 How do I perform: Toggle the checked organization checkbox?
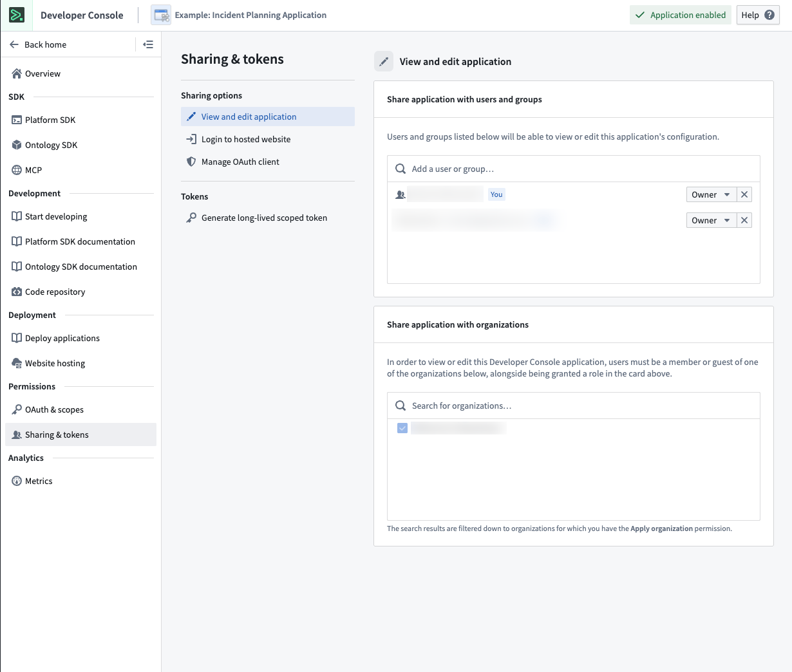(402, 427)
